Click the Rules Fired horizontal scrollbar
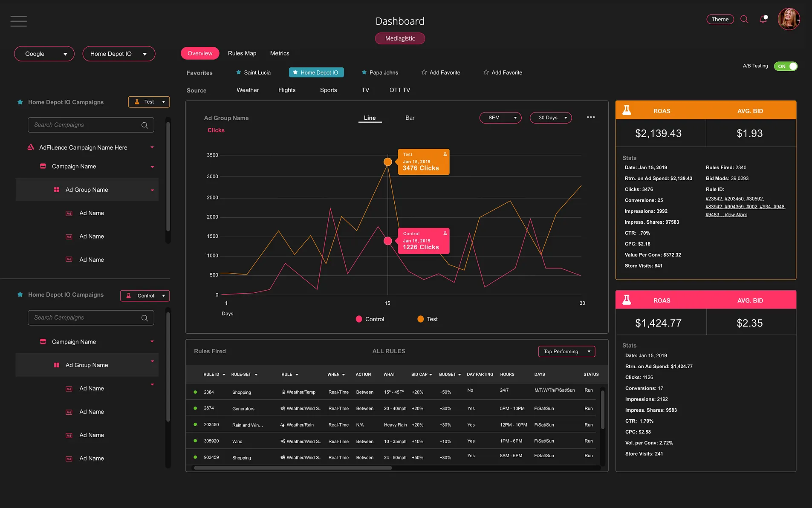 293,468
